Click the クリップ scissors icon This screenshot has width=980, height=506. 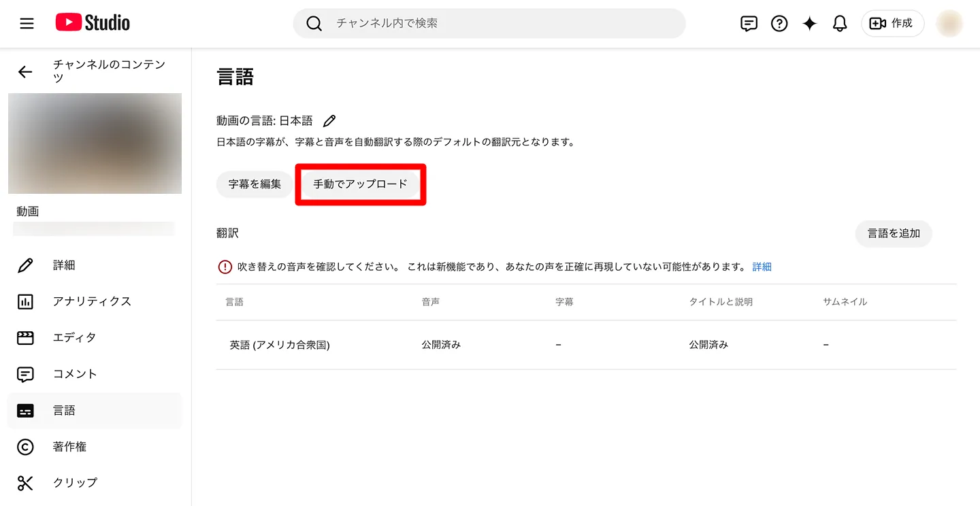click(x=25, y=483)
